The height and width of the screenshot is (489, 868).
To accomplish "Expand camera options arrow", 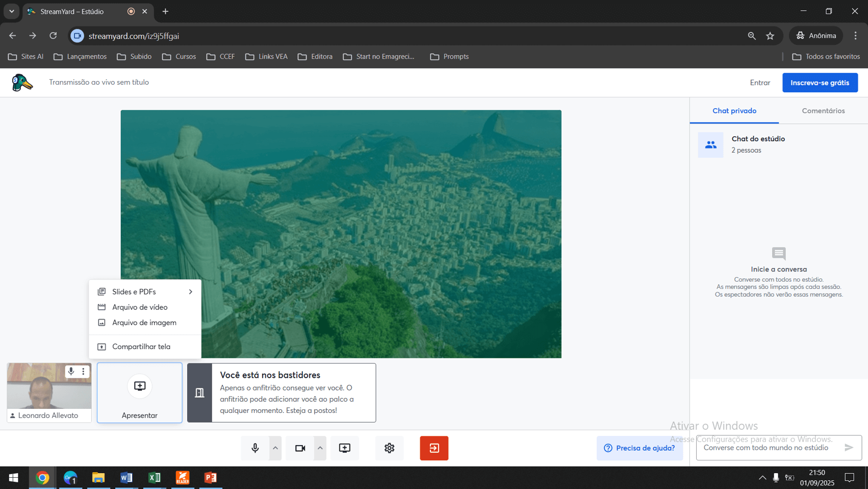I will 320,448.
